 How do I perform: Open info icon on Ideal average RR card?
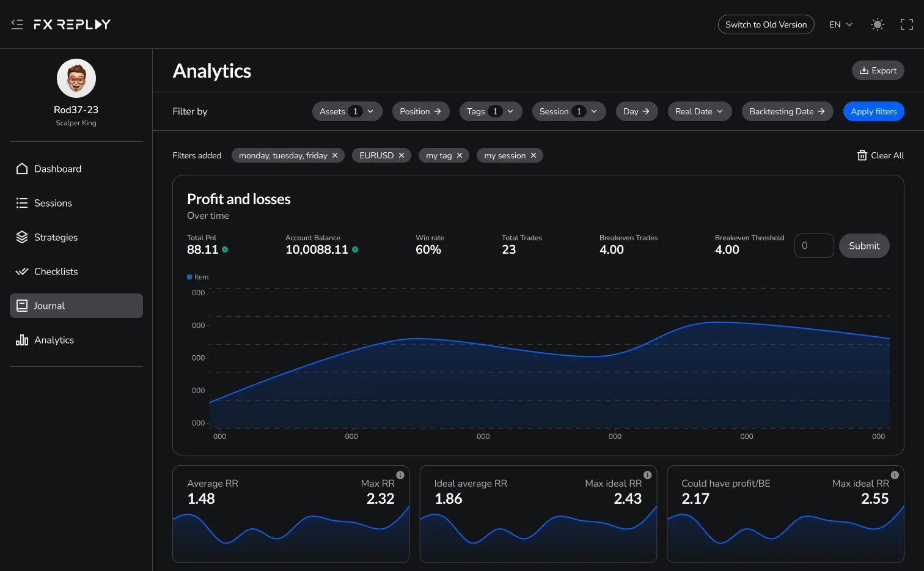pos(648,475)
